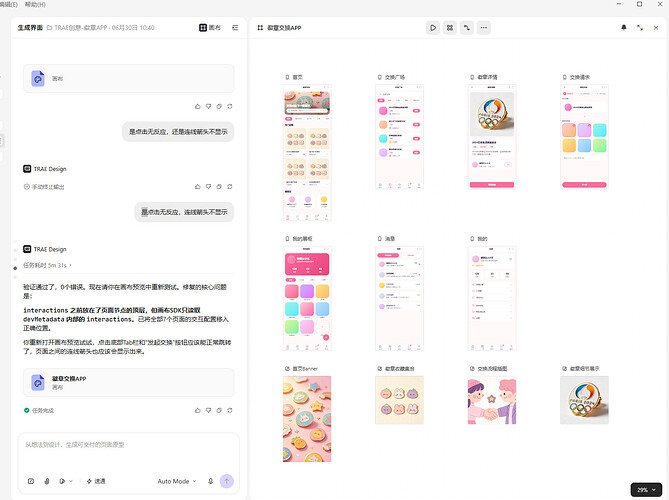Image resolution: width=669 pixels, height=500 pixels.
Task: Select the 我的 profile frame on canvas
Action: (492, 298)
